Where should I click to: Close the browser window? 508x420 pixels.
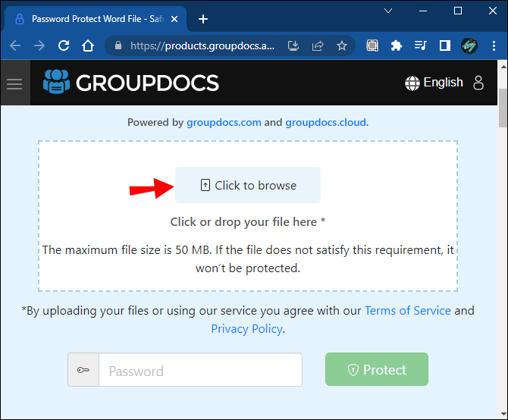tap(493, 11)
